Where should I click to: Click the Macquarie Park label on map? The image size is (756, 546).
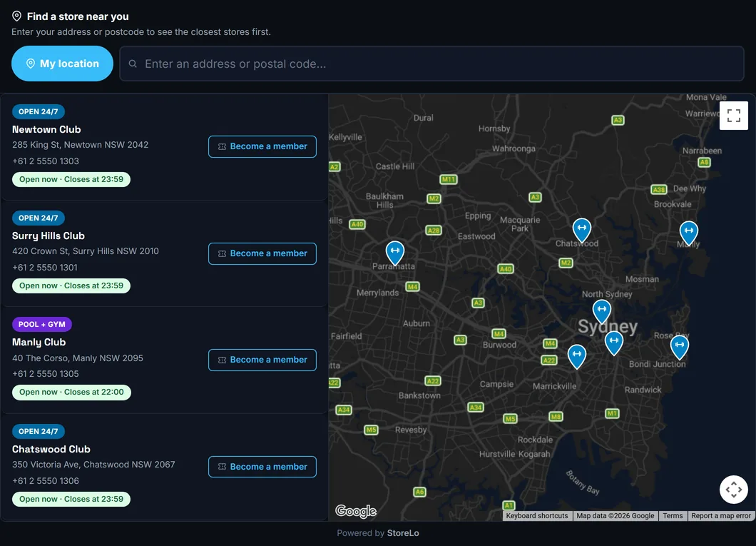[520, 224]
